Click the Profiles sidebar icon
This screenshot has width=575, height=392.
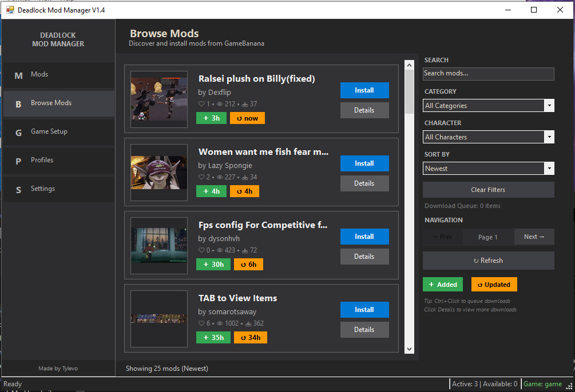click(x=18, y=161)
